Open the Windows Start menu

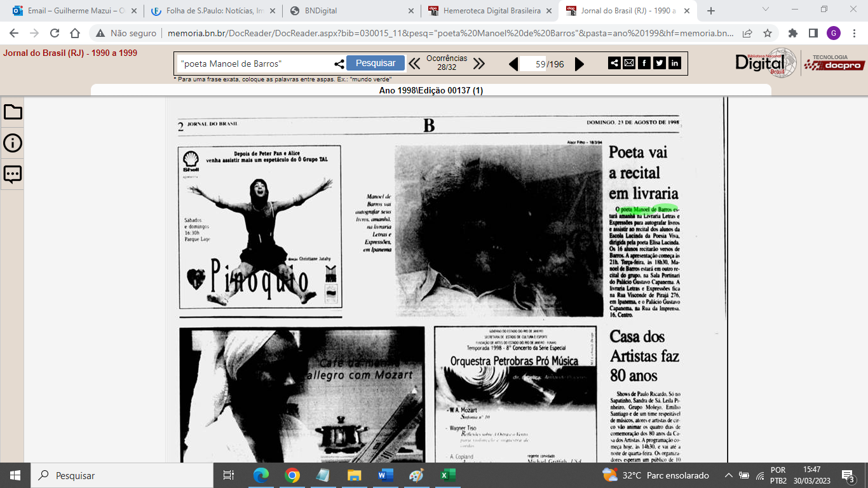[x=15, y=475]
